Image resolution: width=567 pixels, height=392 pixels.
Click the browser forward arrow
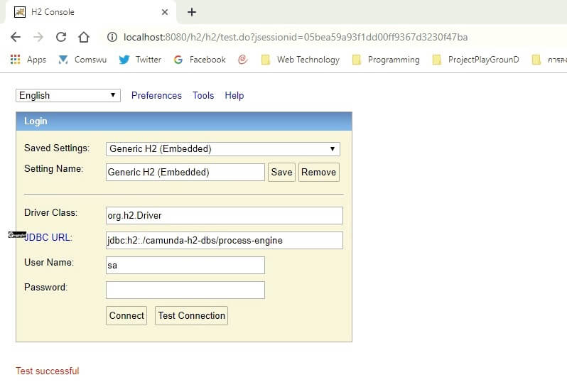[38, 37]
